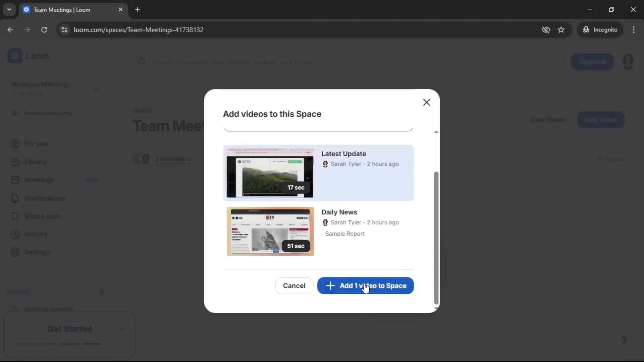This screenshot has width=644, height=362.
Task: Open Settings via the gear icon
Action: coord(15,252)
